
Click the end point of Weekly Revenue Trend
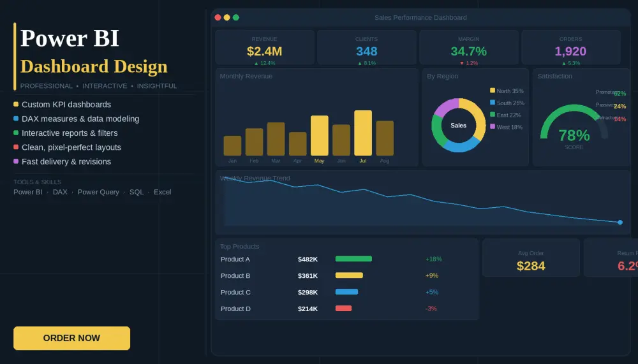[620, 222]
